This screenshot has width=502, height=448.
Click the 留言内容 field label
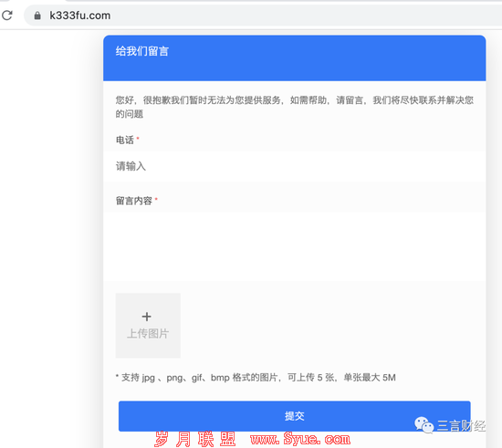(x=134, y=201)
